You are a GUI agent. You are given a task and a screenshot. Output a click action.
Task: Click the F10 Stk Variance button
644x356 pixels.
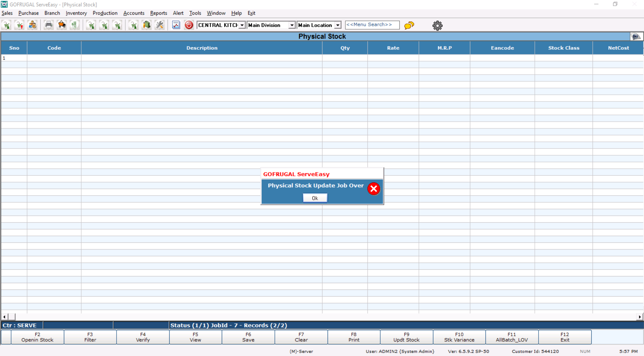coord(459,337)
